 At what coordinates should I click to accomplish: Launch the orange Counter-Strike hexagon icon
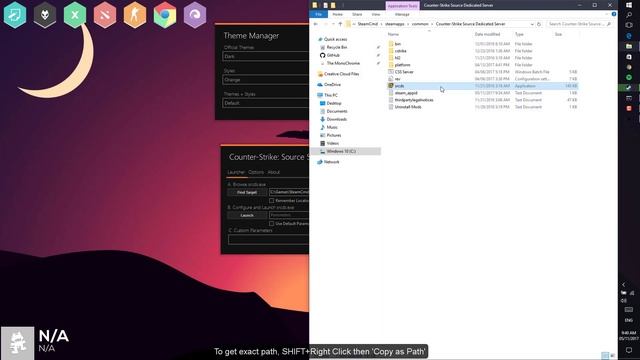(x=135, y=15)
